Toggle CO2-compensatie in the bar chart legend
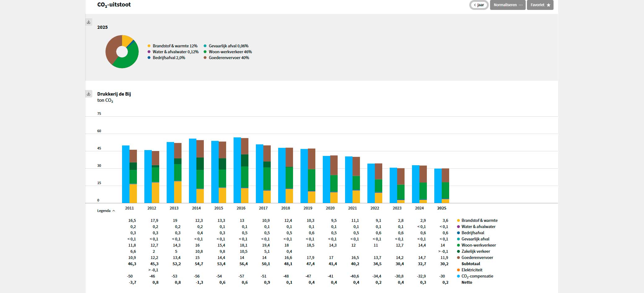Image resolution: width=644 pixels, height=293 pixels. (475, 276)
